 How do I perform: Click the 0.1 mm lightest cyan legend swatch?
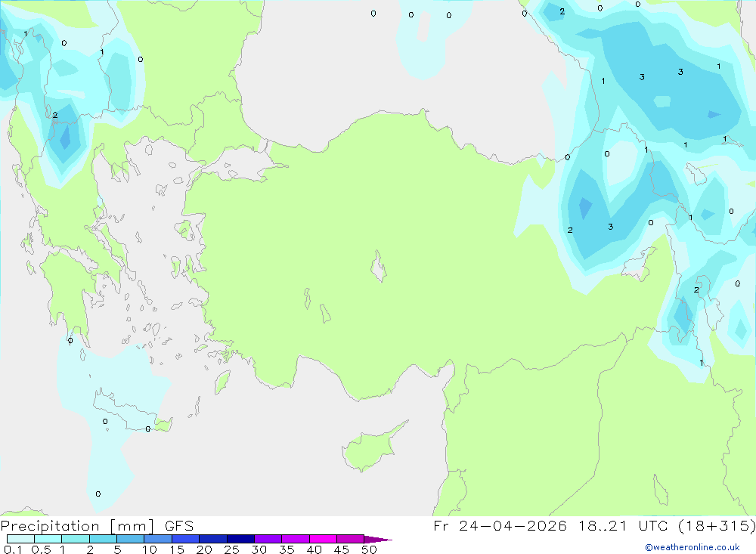click(20, 539)
